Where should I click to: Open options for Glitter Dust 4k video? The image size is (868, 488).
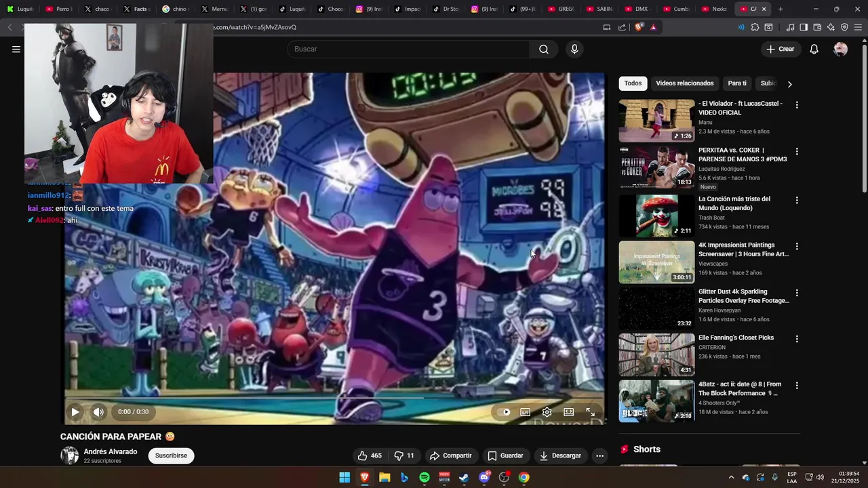tap(797, 293)
